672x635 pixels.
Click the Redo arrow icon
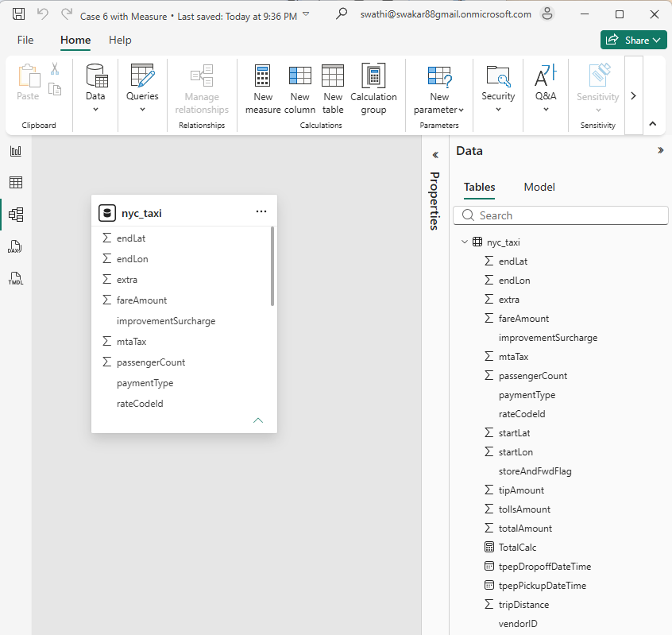(67, 14)
